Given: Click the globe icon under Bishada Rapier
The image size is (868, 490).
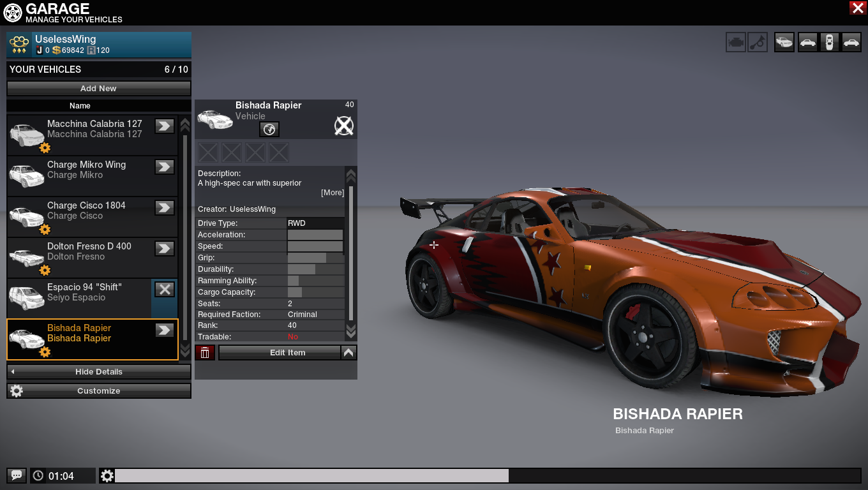Looking at the screenshot, I should click(x=269, y=130).
